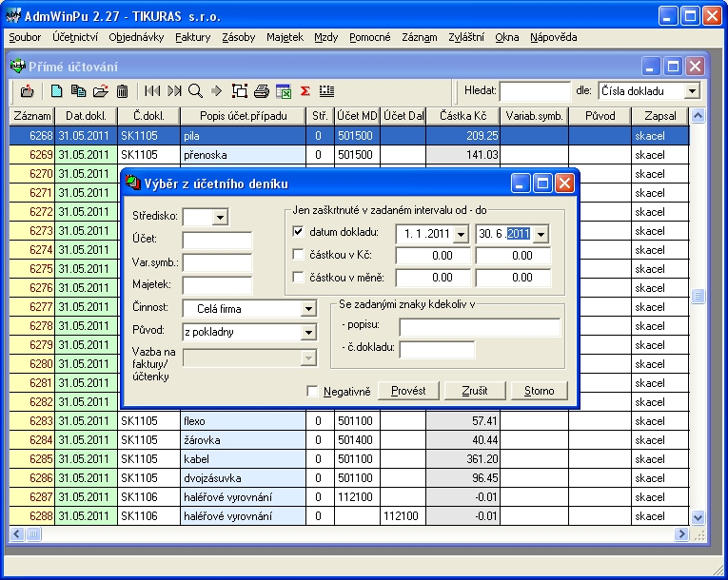The height and width of the screenshot is (580, 728).
Task: Open the Objednávky menu
Action: click(136, 37)
